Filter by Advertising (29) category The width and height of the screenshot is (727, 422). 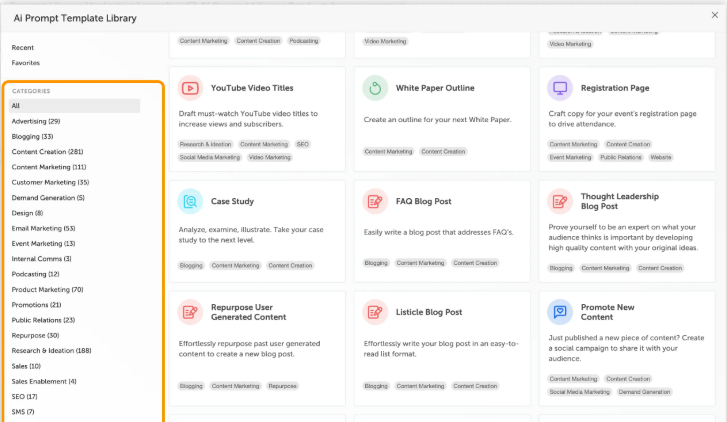click(36, 121)
